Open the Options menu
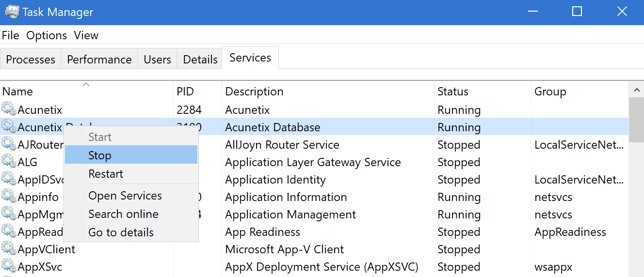Screen dimensions: 644x277 [47, 35]
